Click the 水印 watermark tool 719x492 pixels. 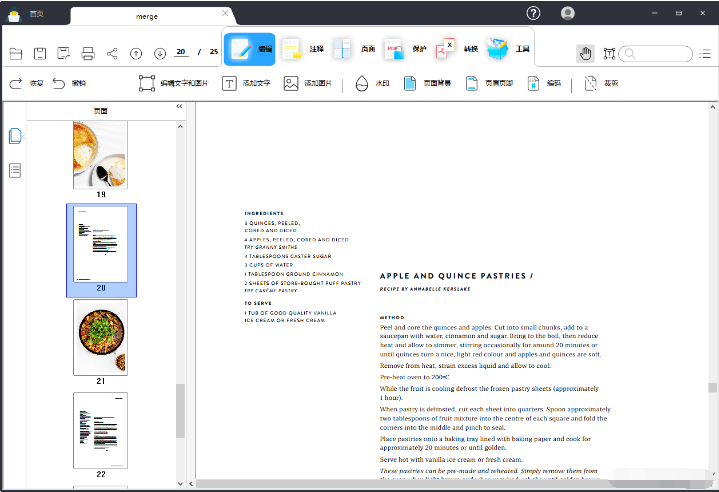[371, 84]
